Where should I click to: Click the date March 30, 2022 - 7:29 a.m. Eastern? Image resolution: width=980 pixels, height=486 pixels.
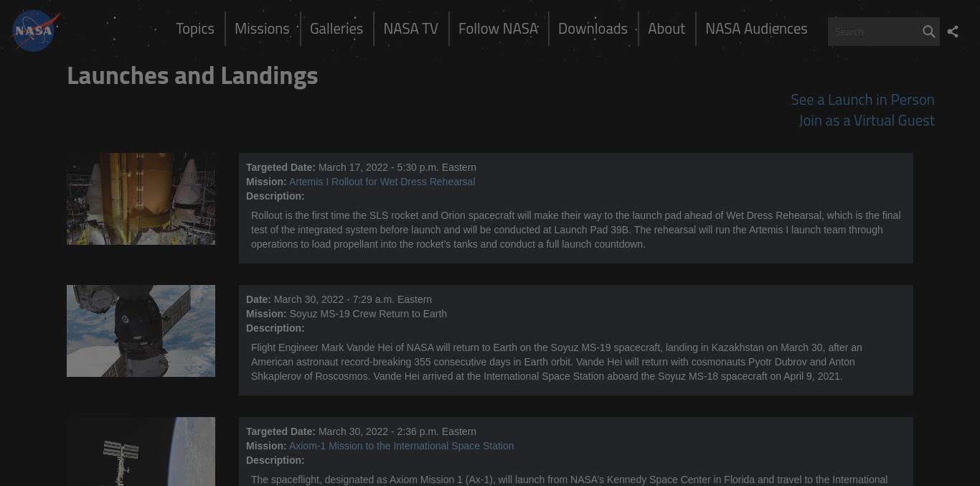tap(353, 299)
